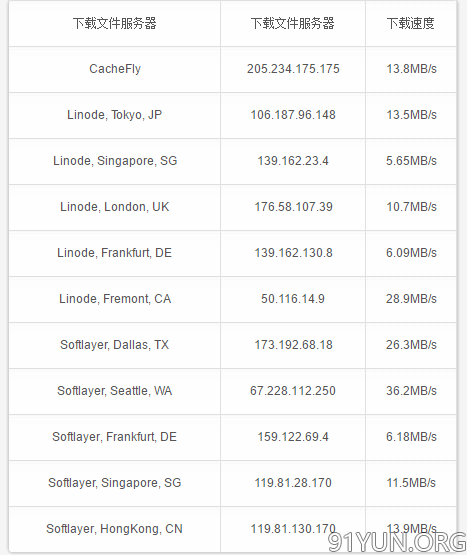Click the 36.2MB/s speed value
467x555 pixels.
(x=411, y=391)
